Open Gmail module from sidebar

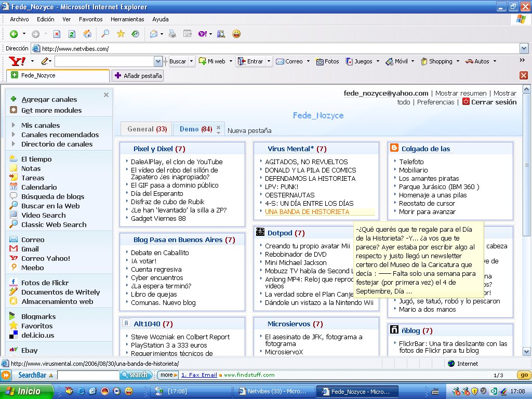(x=30, y=249)
